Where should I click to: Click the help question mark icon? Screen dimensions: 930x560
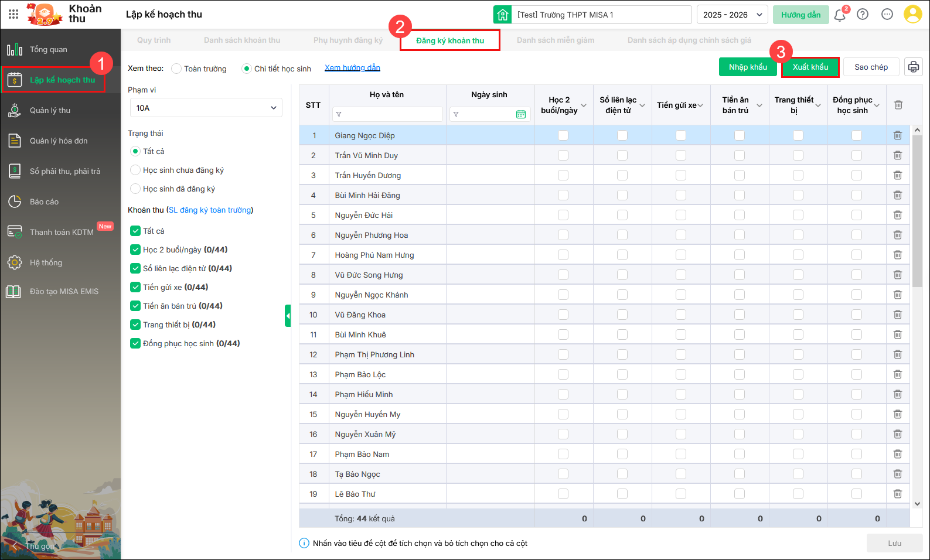(x=863, y=15)
